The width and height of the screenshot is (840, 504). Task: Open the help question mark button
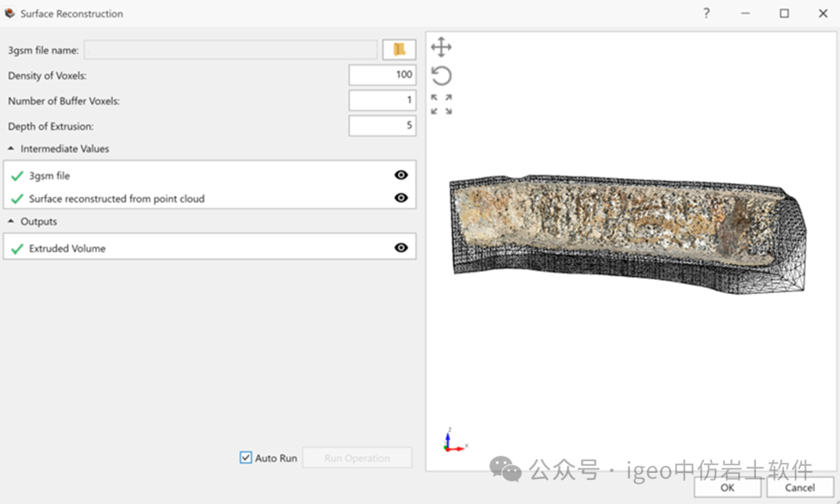(x=706, y=13)
